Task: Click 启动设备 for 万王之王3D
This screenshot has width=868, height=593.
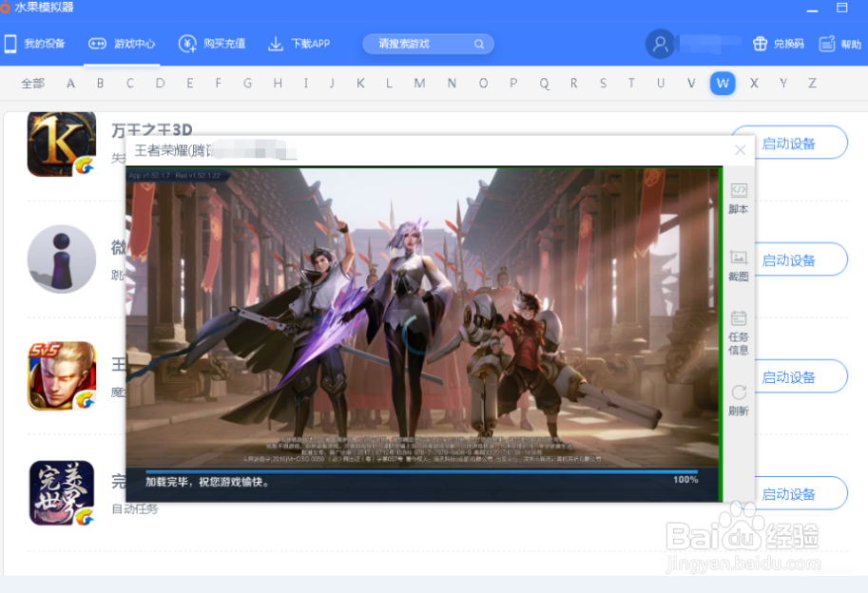Action: tap(801, 143)
